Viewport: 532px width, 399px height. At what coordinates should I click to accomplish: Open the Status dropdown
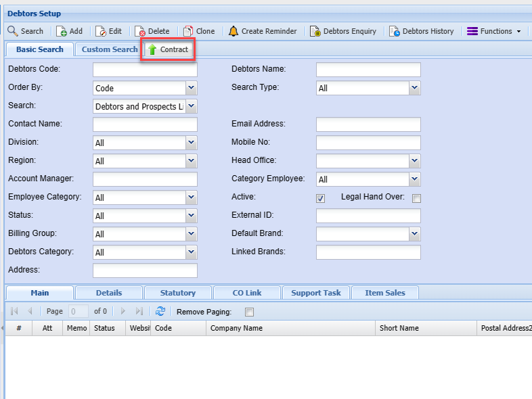tap(192, 216)
